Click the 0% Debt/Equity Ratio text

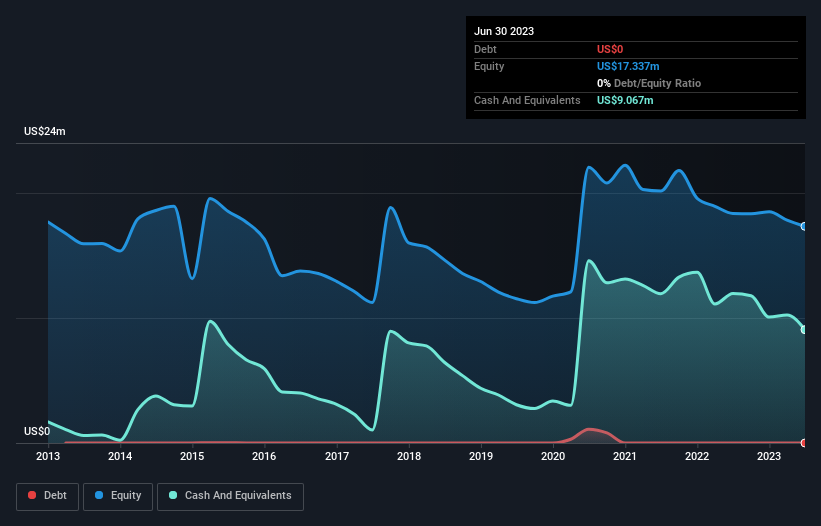coord(649,83)
